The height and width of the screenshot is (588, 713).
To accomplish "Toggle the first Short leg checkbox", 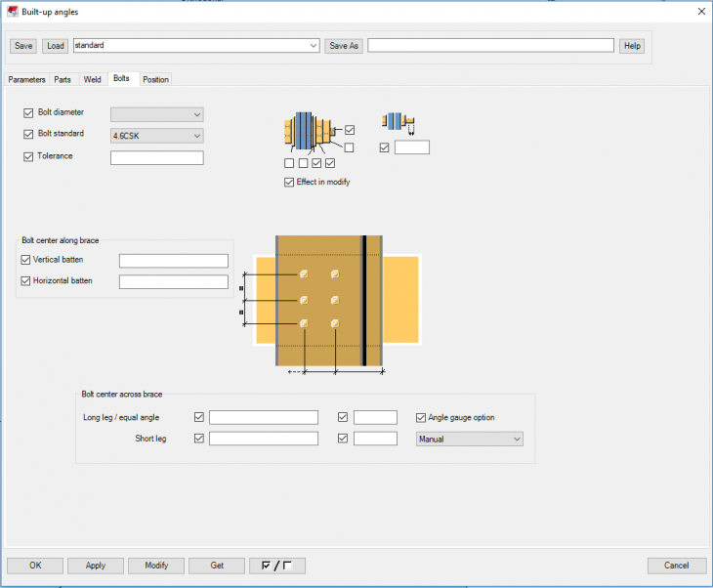I will click(199, 438).
